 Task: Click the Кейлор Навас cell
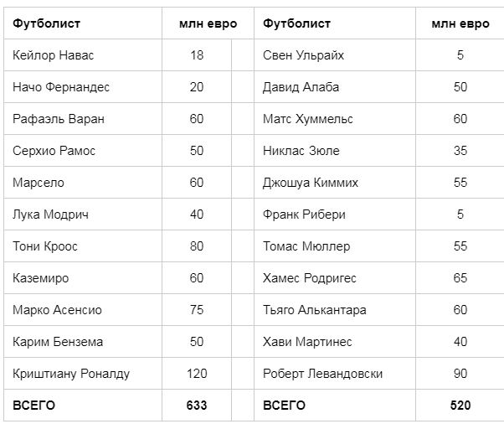(54, 55)
